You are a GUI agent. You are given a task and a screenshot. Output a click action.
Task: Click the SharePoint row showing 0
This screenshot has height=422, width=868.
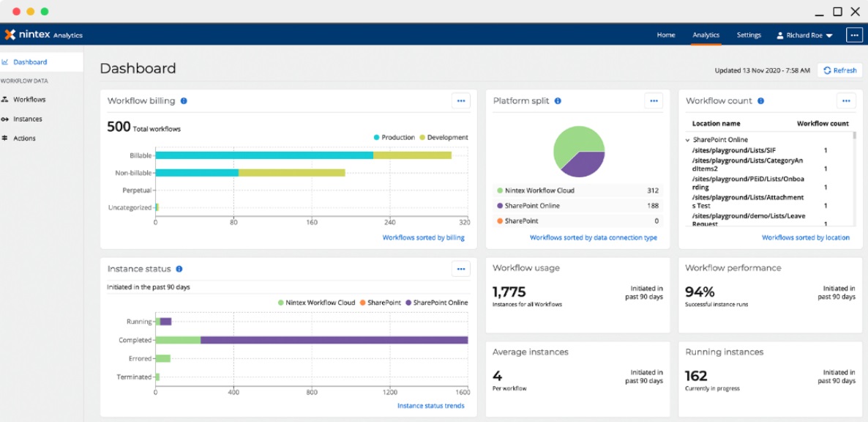point(578,221)
